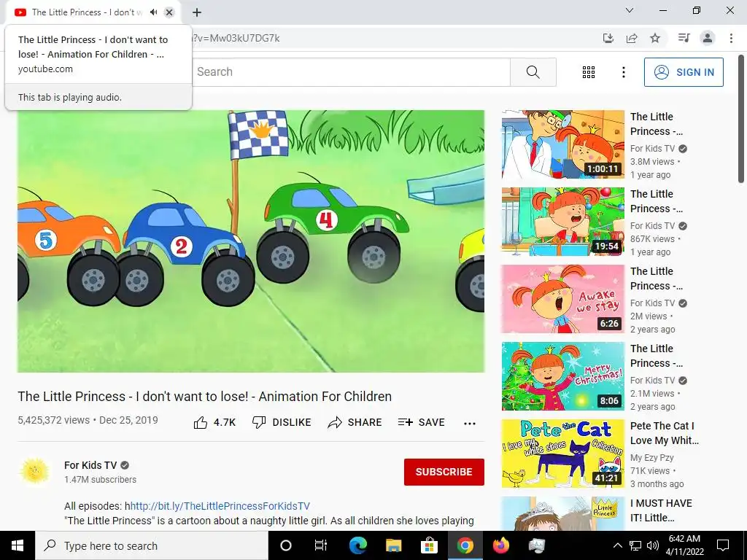Click SAVE to add to playlist

422,422
